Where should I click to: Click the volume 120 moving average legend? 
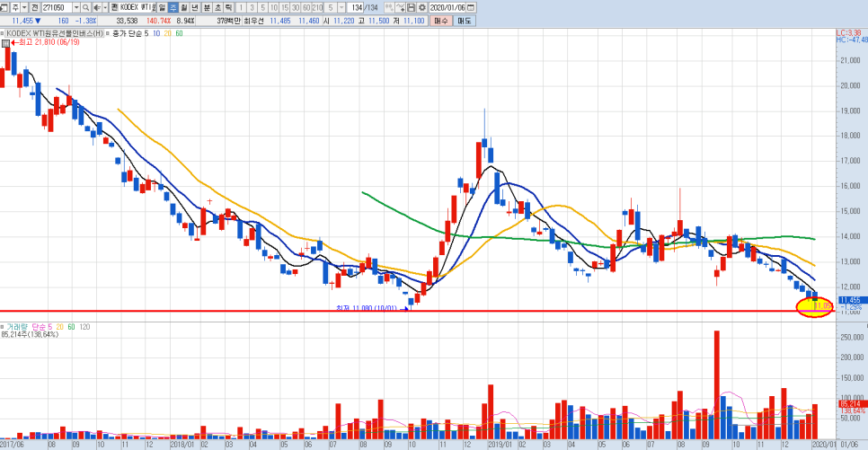coord(84,327)
